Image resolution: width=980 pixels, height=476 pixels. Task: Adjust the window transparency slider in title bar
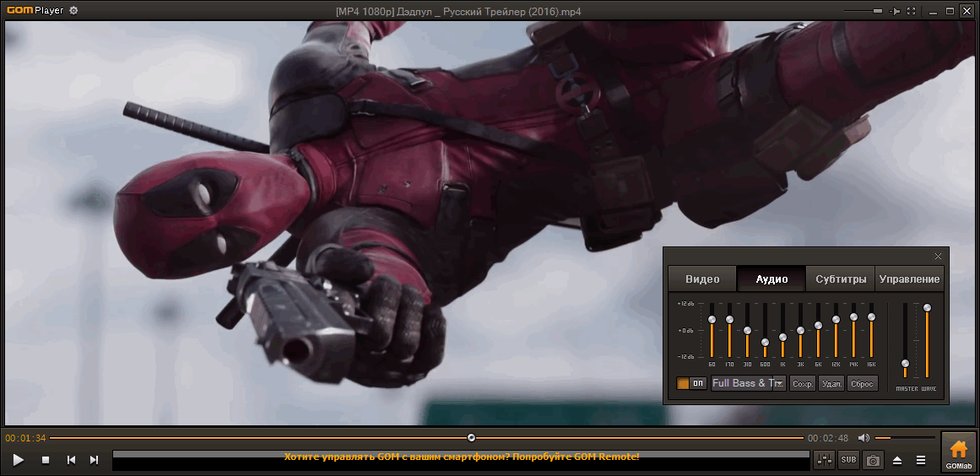pyautogui.click(x=864, y=11)
